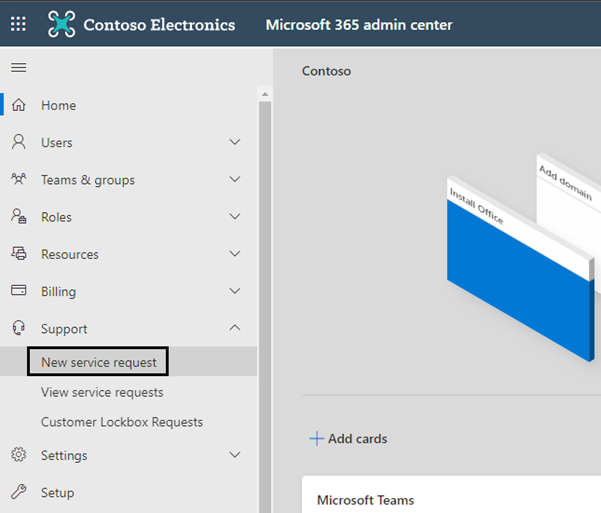
Task: Click the plus icon beside Add cards
Action: 317,438
